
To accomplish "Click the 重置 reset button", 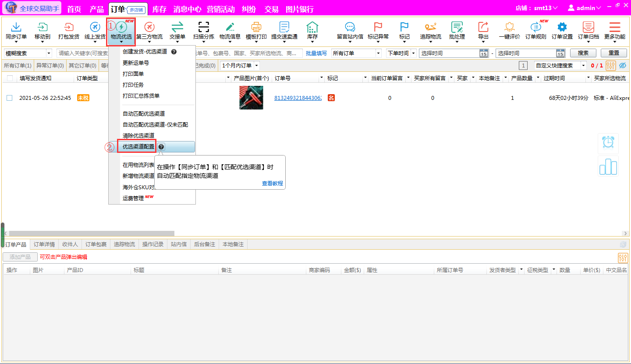I will (614, 53).
